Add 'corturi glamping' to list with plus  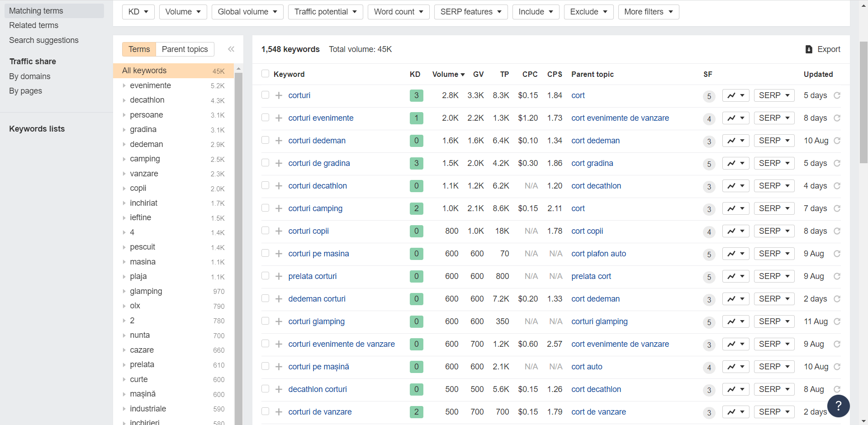279,321
